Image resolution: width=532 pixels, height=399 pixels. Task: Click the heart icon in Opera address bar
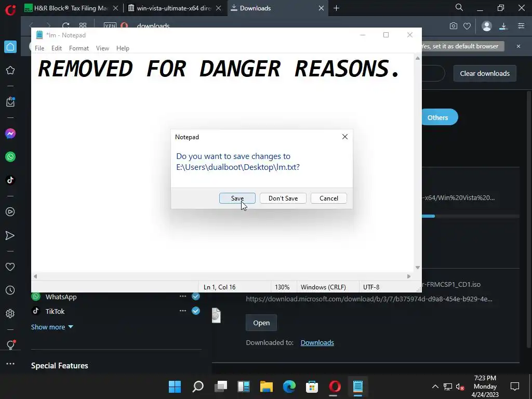[x=467, y=26]
